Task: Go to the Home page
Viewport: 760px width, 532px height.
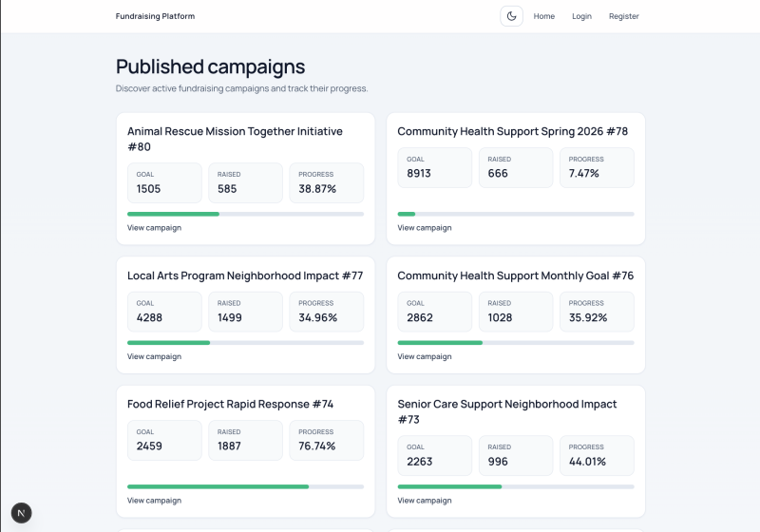Action: coord(543,16)
